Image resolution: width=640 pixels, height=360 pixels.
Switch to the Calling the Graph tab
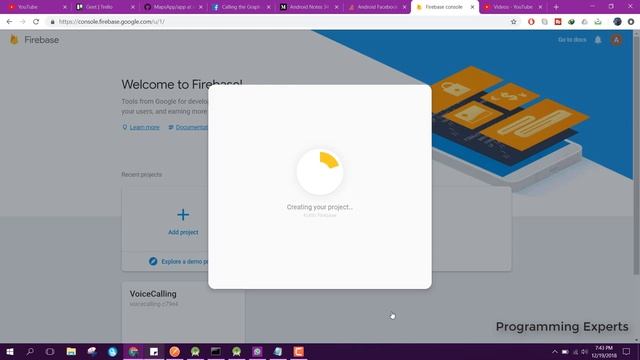pyautogui.click(x=240, y=7)
